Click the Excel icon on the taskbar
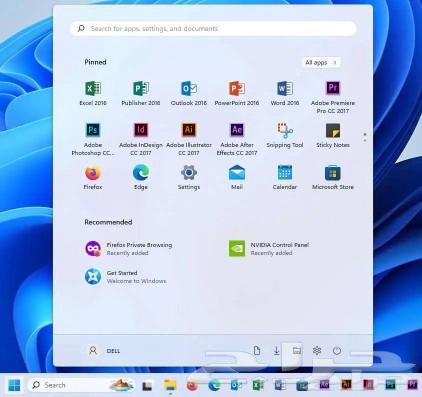The height and width of the screenshot is (397, 422). tap(258, 386)
